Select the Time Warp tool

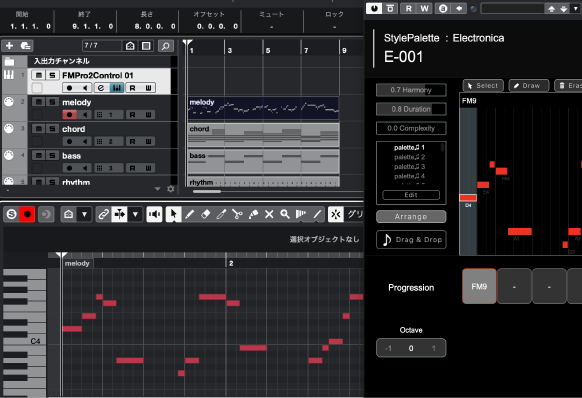[x=301, y=214]
